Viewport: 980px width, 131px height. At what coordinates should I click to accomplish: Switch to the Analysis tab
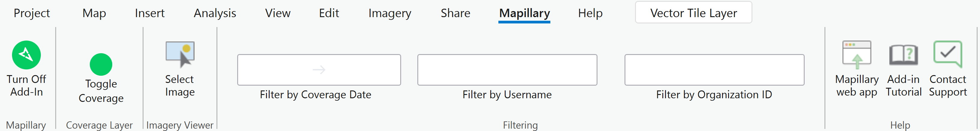coord(215,13)
